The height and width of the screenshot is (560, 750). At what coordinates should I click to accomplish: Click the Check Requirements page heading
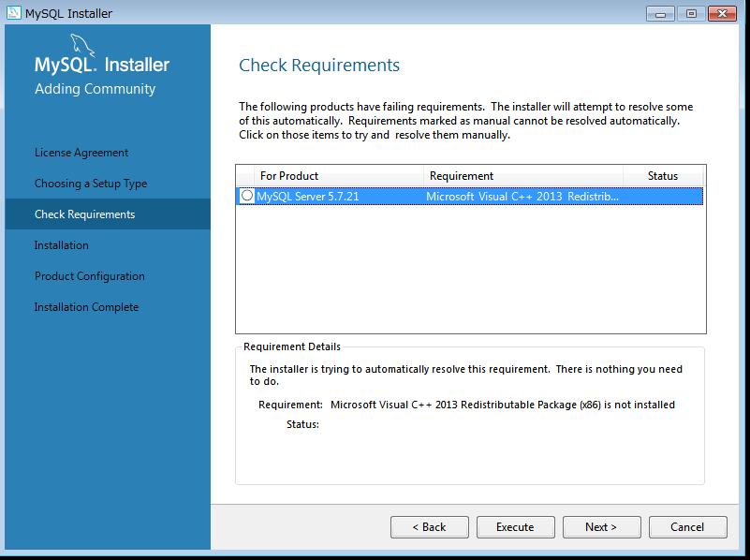[x=319, y=65]
